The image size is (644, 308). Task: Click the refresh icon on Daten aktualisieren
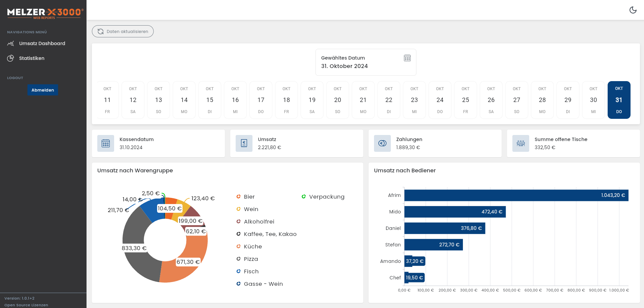click(100, 31)
